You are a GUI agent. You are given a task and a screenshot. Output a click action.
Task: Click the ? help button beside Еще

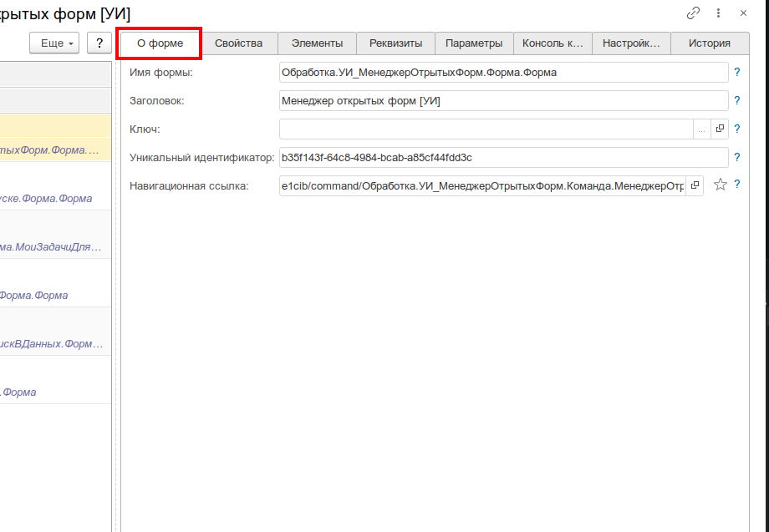tap(99, 43)
